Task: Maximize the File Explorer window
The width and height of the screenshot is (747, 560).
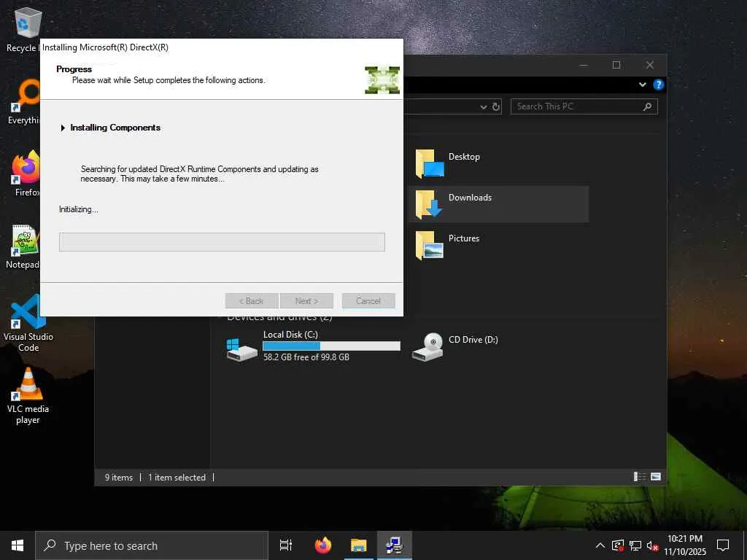Action: [x=616, y=65]
